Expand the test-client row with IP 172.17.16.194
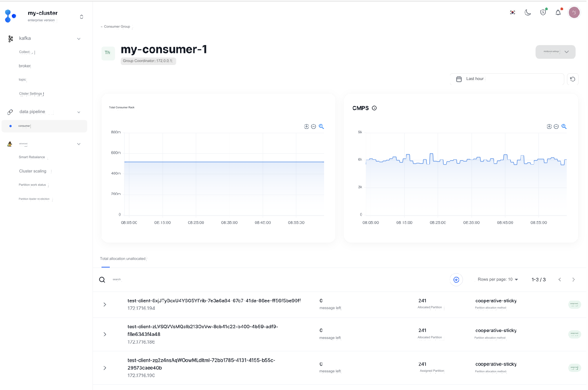This screenshot has width=588, height=390. (105, 305)
